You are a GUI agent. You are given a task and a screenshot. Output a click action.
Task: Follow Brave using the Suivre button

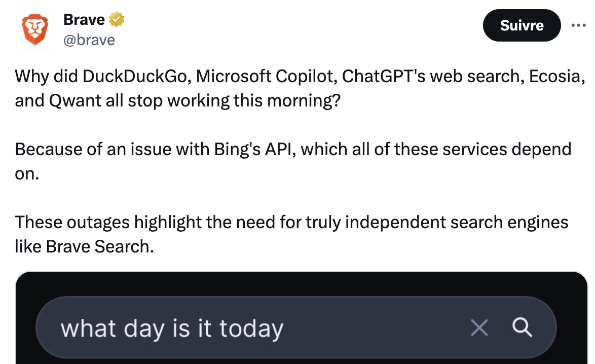(522, 25)
